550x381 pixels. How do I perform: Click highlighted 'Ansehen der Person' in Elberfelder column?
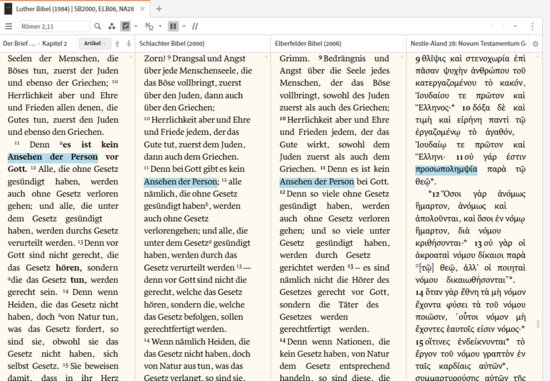[x=317, y=182]
